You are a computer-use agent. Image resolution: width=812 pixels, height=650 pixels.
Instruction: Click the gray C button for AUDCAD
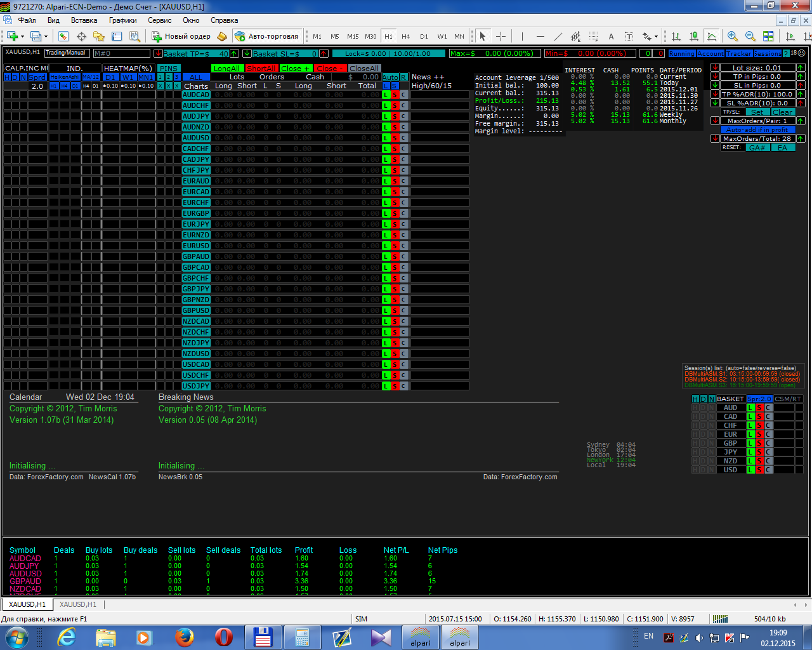point(403,95)
